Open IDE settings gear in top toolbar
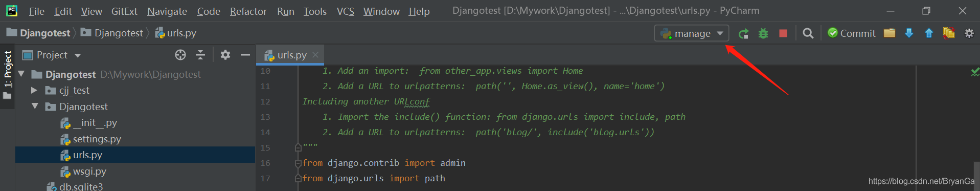 pos(969,33)
